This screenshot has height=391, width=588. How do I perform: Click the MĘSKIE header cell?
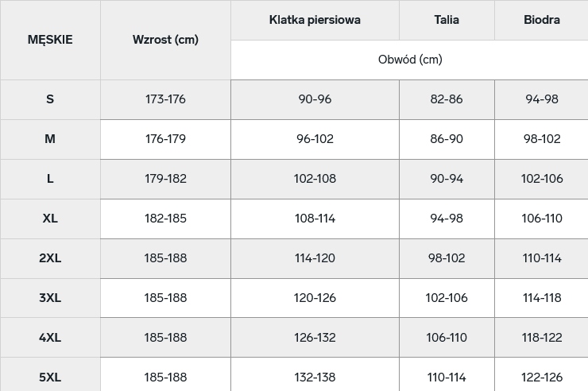pos(50,40)
